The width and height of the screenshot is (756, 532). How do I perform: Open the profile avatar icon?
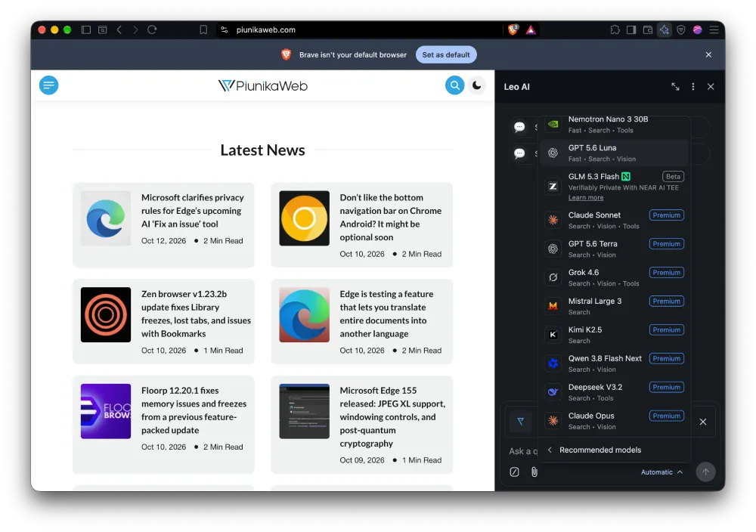coord(697,30)
